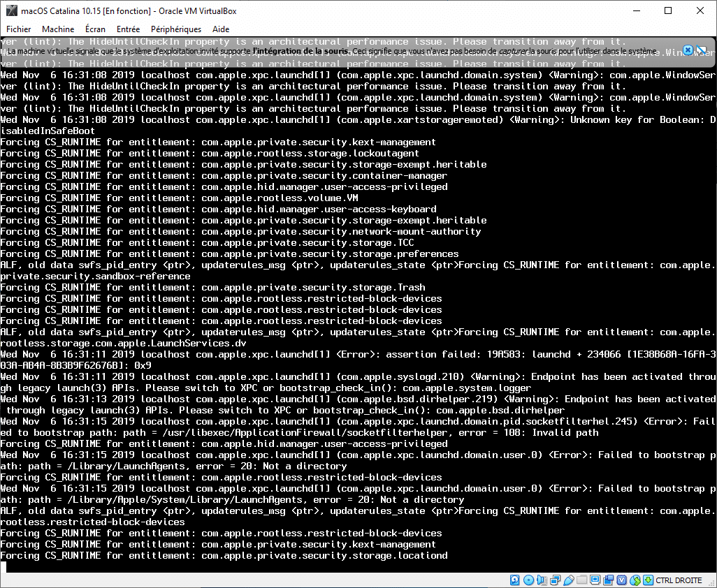Click the line ending in "storage.preferences"
Viewport: 717px width, 588px height.
229,253
